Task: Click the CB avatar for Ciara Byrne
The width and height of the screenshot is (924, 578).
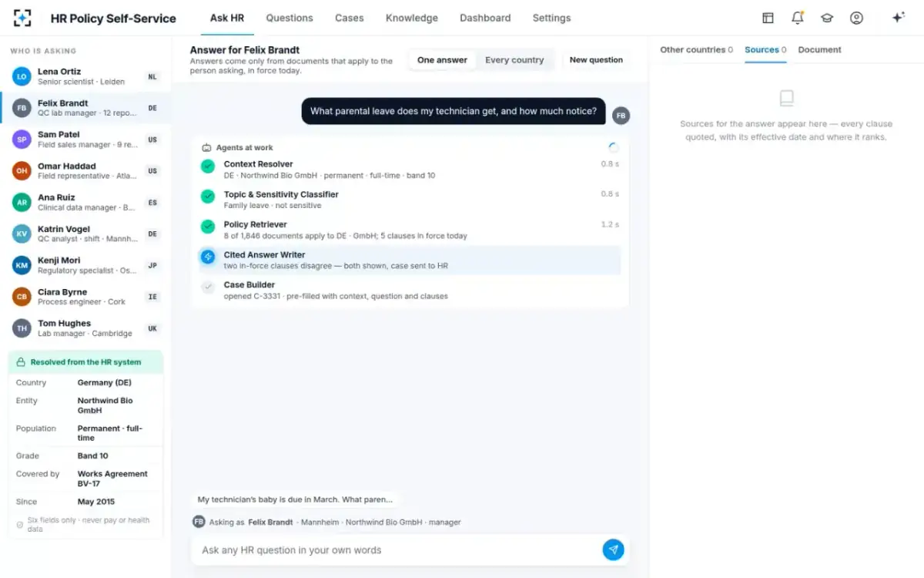Action: point(22,297)
